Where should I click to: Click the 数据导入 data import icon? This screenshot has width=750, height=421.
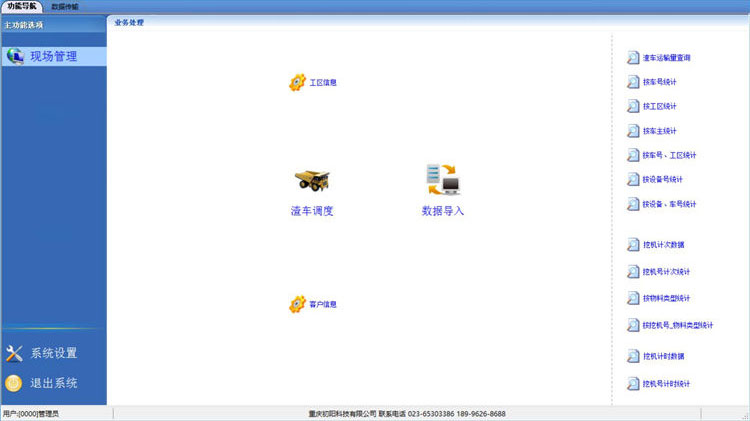coord(442,179)
